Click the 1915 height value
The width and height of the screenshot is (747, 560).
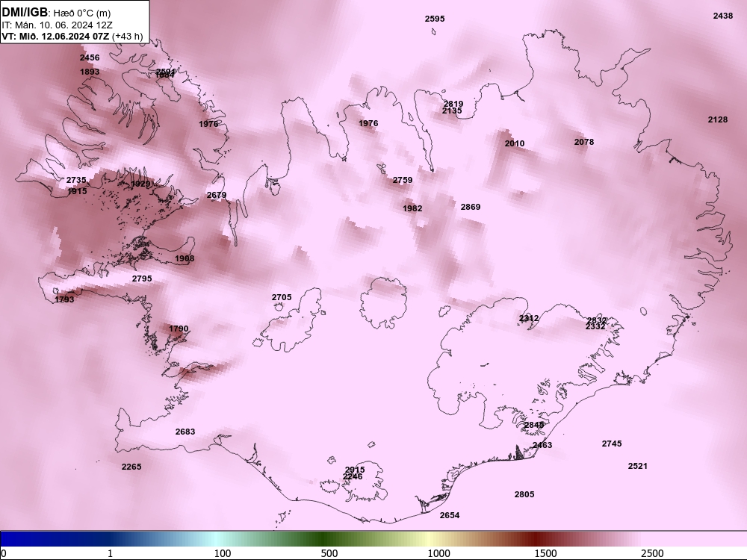[x=77, y=191]
